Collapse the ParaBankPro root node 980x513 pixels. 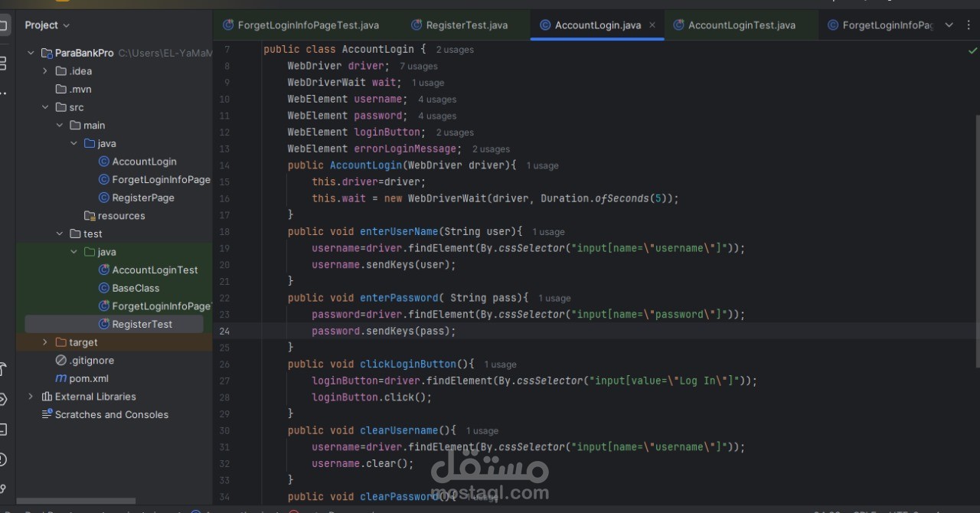[31, 53]
